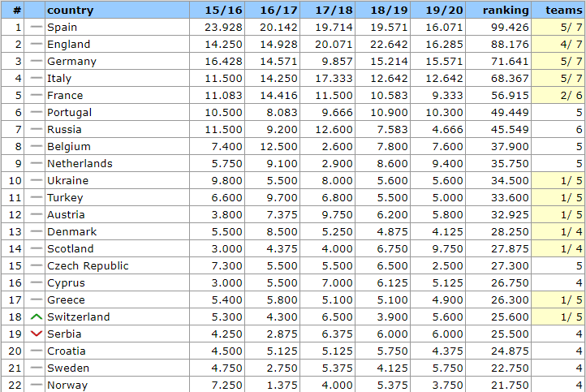This screenshot has height=392, width=586.
Task: Click the no-change dash icon in Spain's row
Action: [x=36, y=28]
